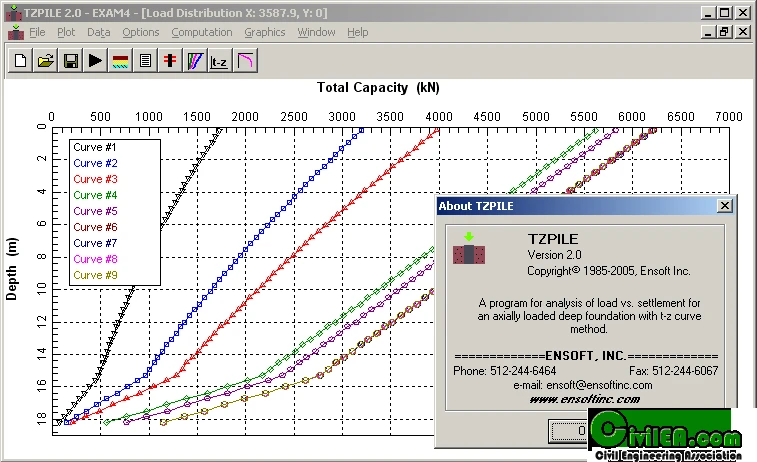757x462 pixels.
Task: Open a file with the folder icon
Action: [46, 61]
